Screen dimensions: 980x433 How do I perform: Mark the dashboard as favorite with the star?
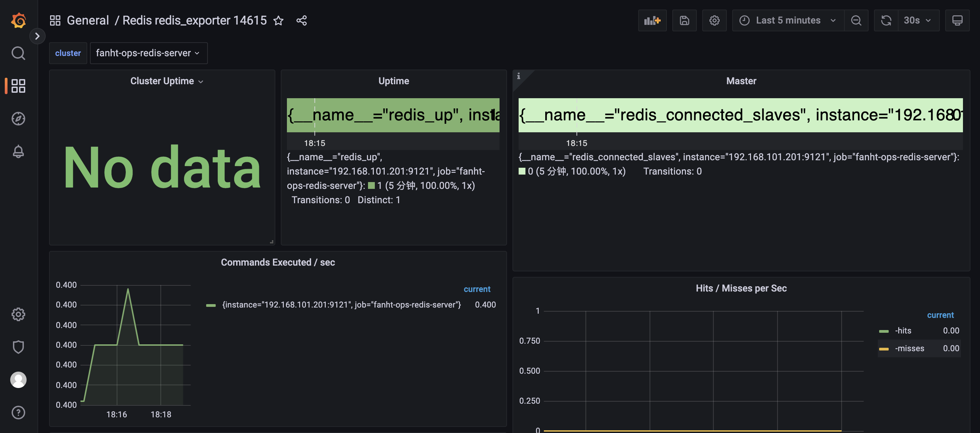tap(278, 20)
